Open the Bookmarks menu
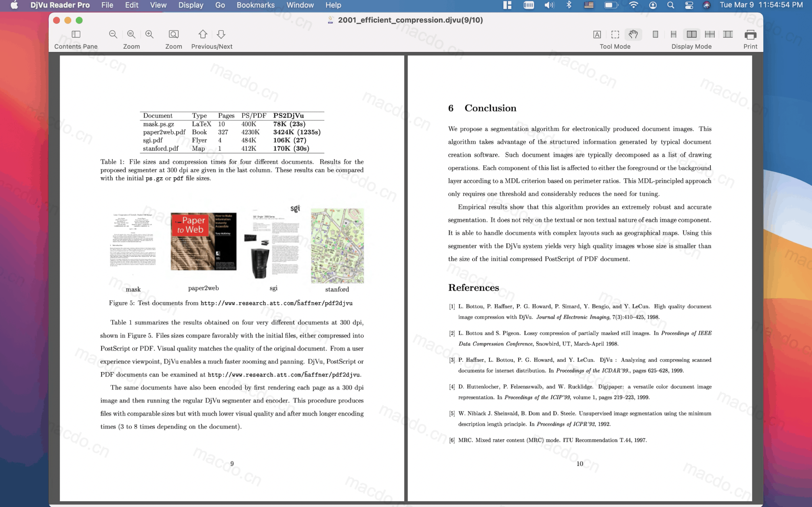This screenshot has width=812, height=507. coord(255,5)
